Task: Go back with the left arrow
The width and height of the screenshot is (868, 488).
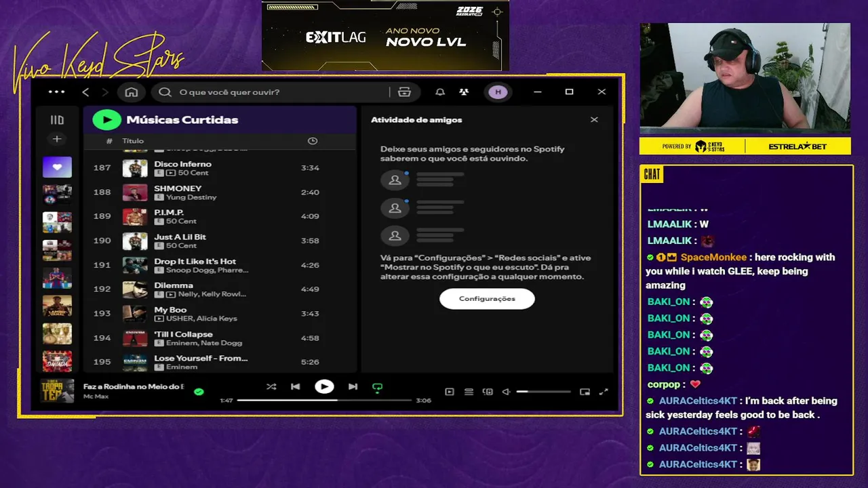Action: 85,92
